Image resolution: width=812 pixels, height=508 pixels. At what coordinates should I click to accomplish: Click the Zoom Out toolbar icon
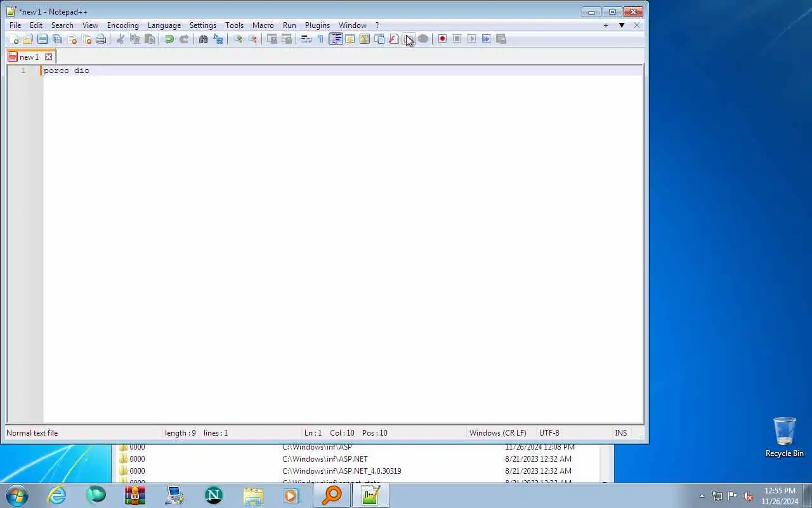252,39
